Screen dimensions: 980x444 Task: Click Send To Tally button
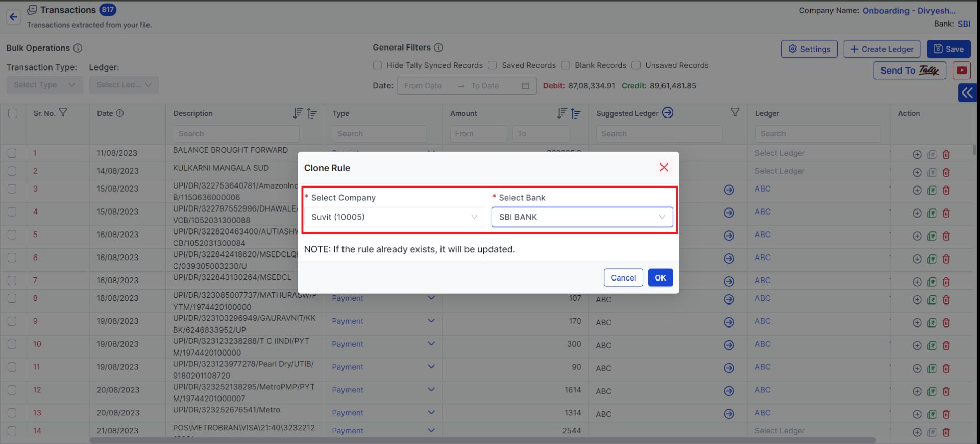click(x=910, y=71)
